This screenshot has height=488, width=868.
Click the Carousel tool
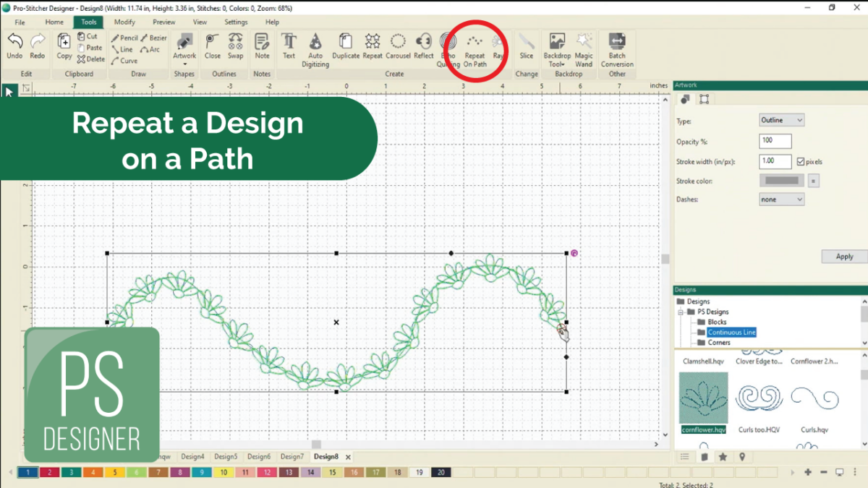[398, 46]
